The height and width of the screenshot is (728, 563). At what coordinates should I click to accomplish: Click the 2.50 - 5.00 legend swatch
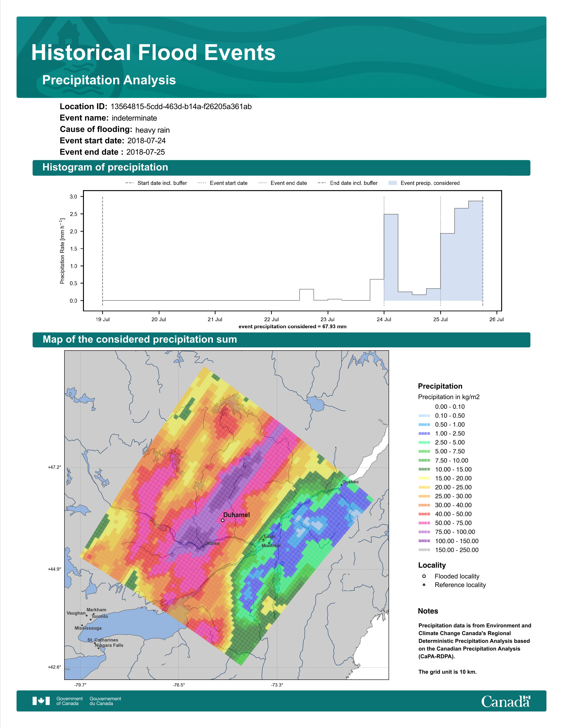(424, 443)
